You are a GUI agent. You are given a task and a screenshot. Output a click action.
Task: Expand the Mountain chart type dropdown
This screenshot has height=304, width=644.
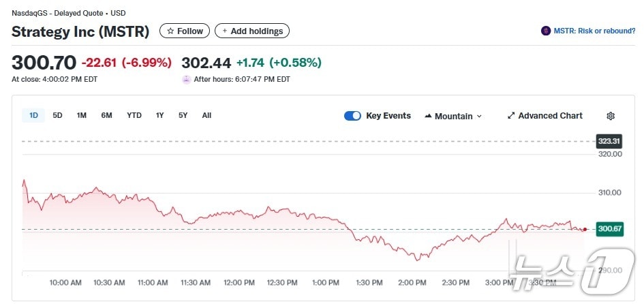(x=479, y=117)
